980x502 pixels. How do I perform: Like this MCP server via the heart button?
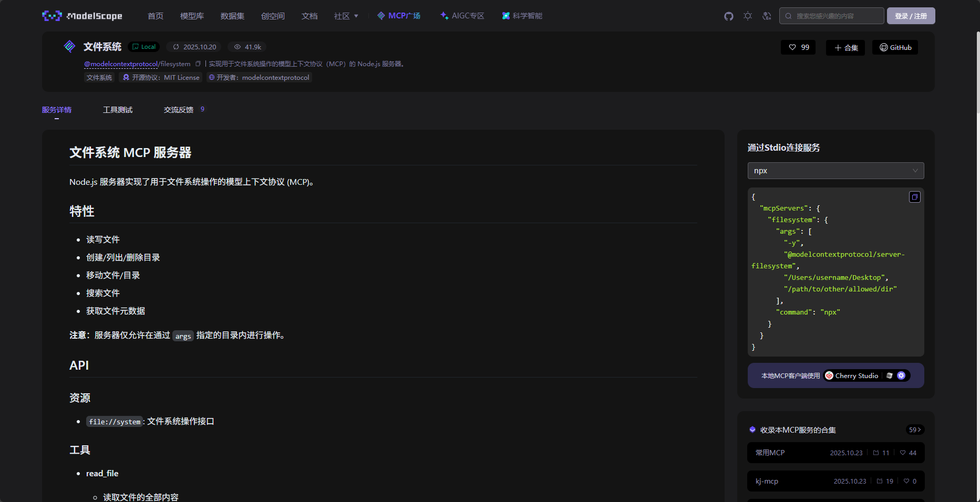[798, 47]
